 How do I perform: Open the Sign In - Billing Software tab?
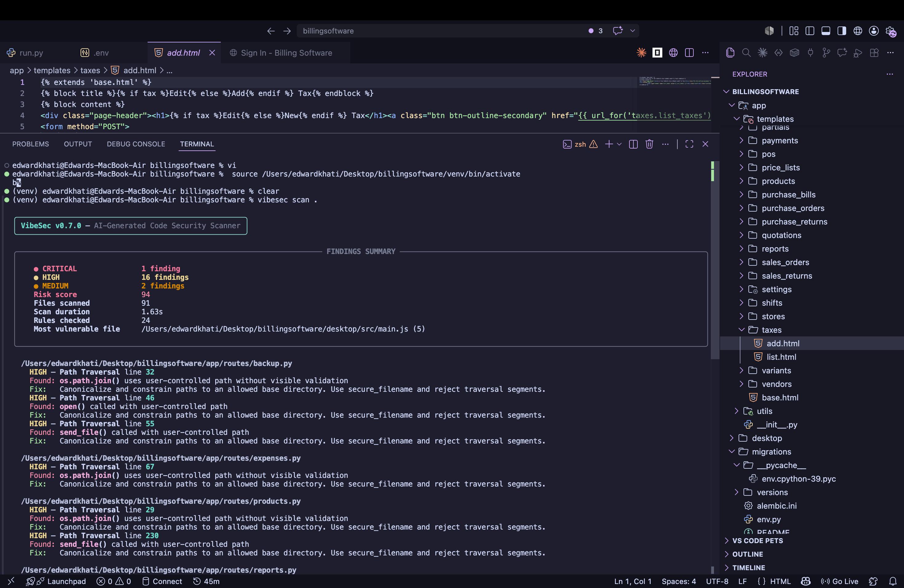pos(286,53)
